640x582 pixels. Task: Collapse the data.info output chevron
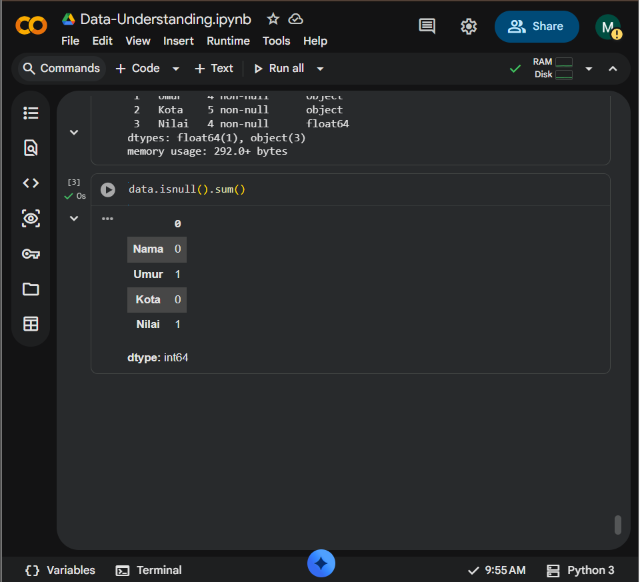tap(74, 132)
